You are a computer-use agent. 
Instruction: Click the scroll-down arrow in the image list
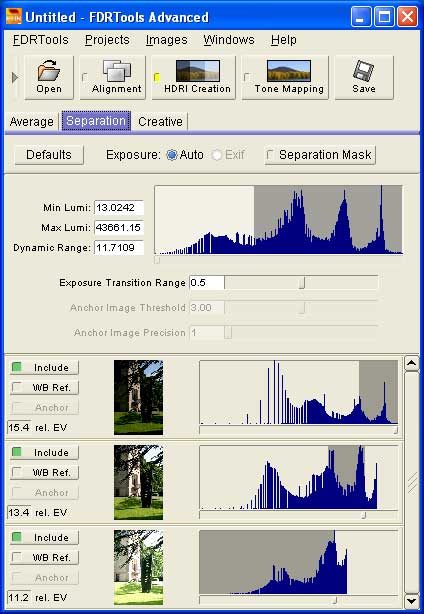tap(411, 601)
